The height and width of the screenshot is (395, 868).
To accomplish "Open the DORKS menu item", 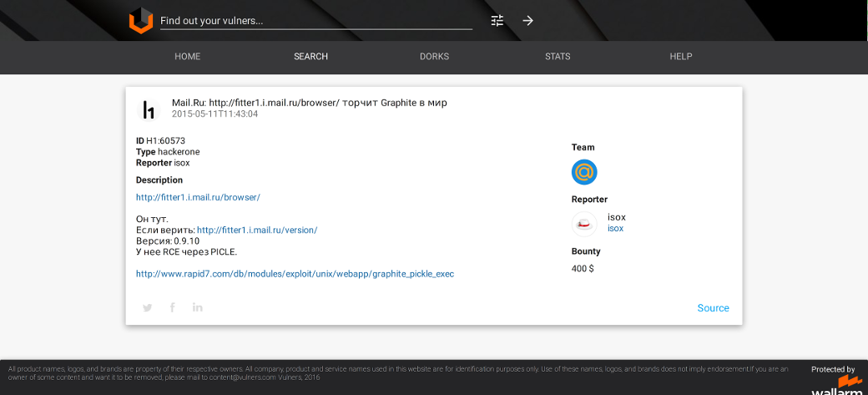I will tap(434, 57).
